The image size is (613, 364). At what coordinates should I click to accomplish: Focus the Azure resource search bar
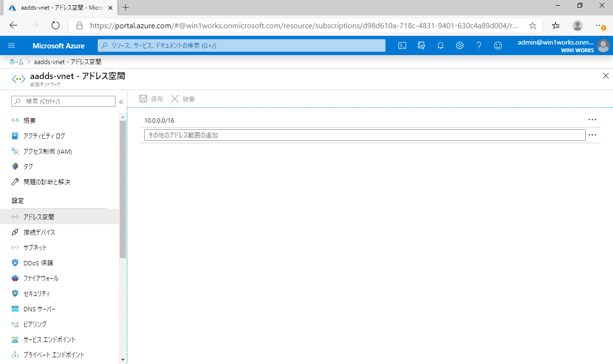point(242,45)
